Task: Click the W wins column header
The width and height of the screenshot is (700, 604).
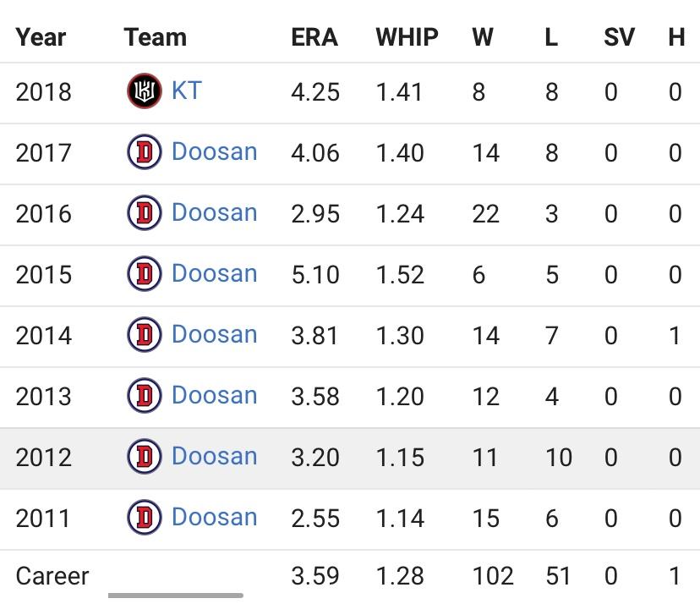Action: 482,37
